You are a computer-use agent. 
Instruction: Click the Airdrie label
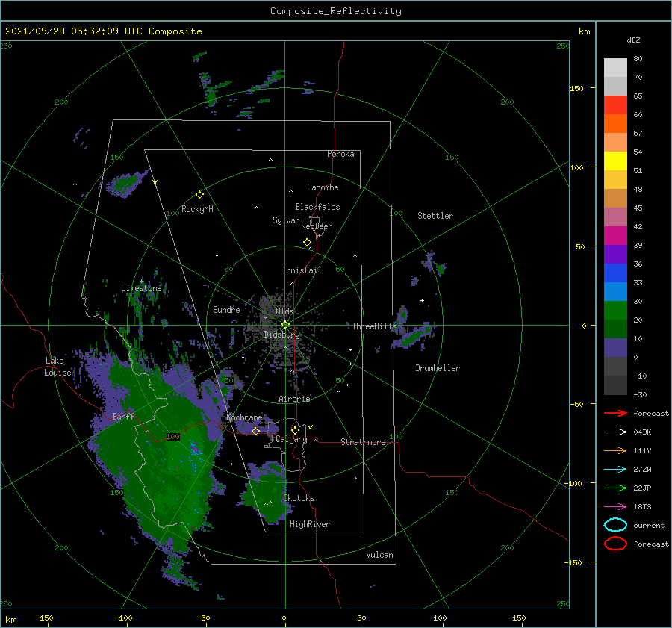pyautogui.click(x=294, y=399)
